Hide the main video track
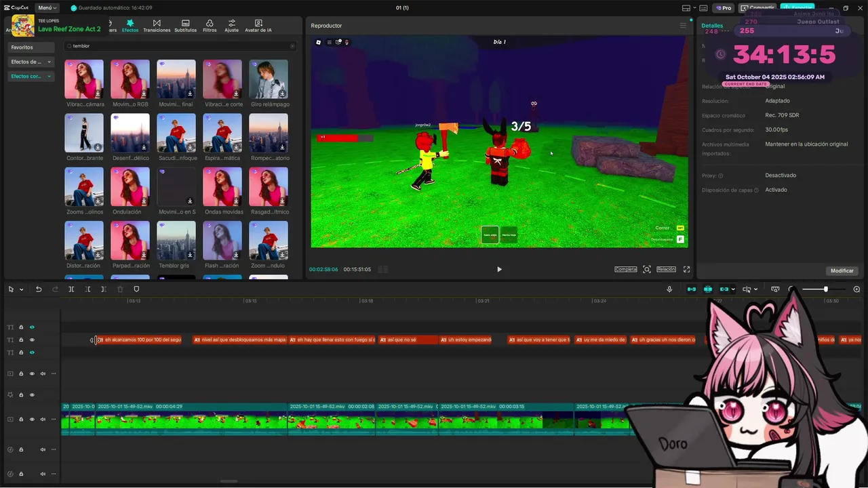The width and height of the screenshot is (868, 488). tap(32, 420)
